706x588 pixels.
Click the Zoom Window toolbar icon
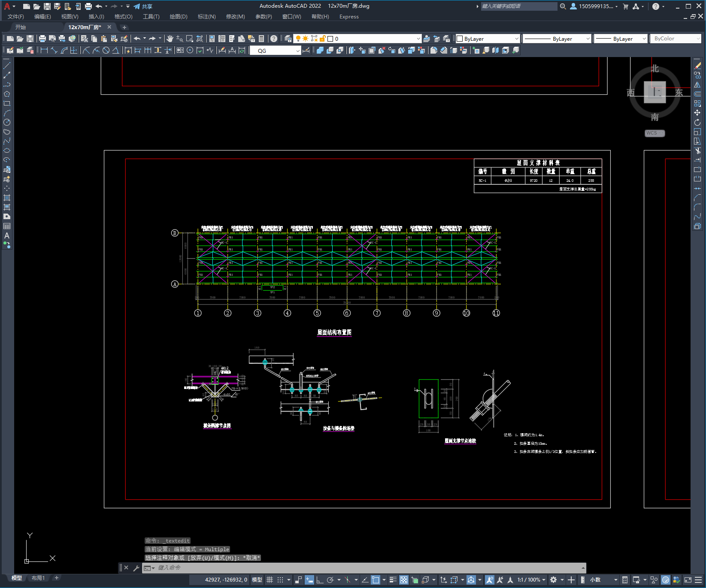(190, 39)
